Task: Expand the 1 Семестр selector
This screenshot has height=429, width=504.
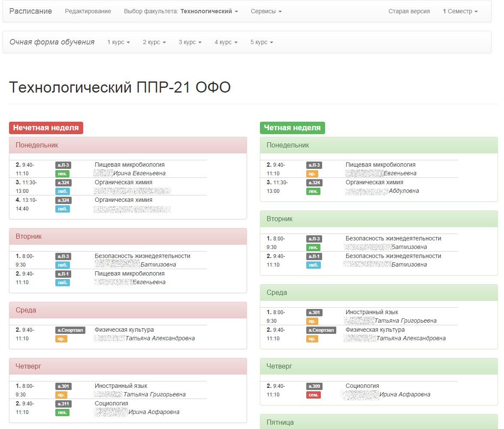Action: click(460, 11)
